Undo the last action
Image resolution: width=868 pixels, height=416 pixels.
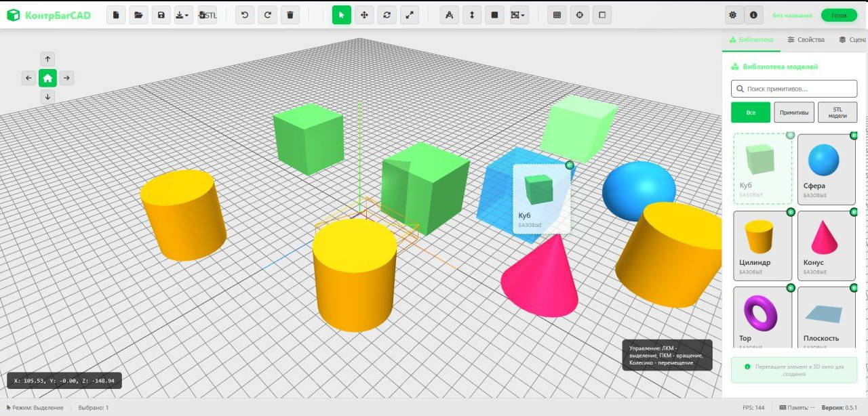click(x=245, y=15)
